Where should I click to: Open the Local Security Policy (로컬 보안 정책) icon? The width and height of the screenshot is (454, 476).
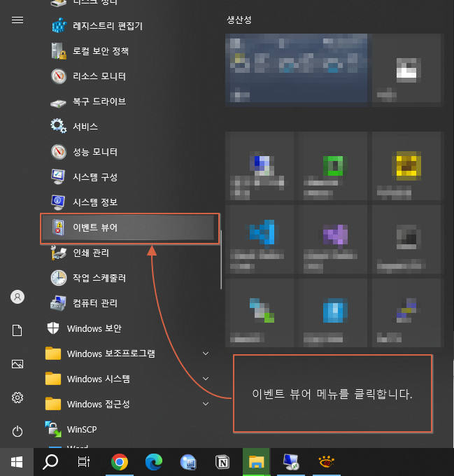(x=59, y=51)
